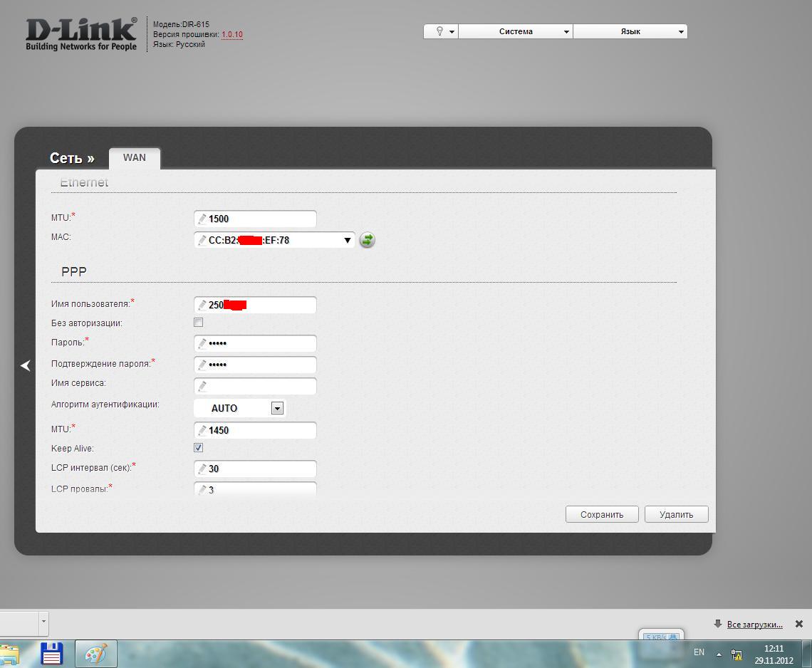The height and width of the screenshot is (668, 812).
Task: Open the AUTO authentication algorithm dropdown
Action: pos(277,408)
